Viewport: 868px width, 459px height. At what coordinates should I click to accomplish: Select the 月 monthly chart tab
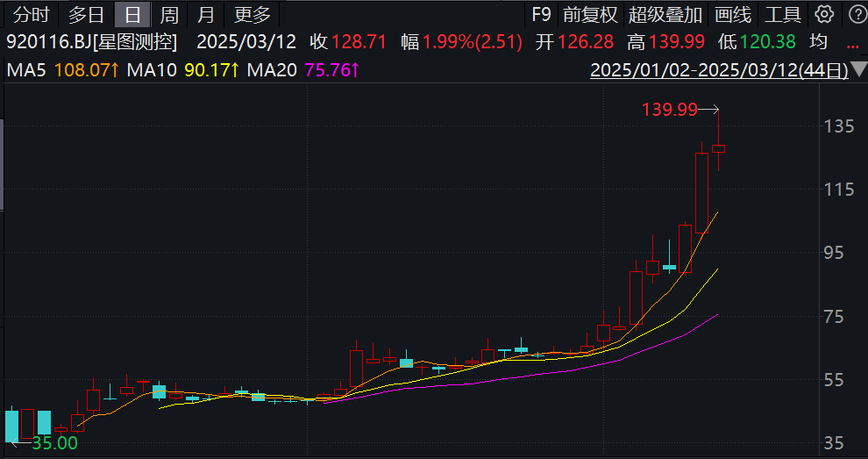click(x=205, y=14)
